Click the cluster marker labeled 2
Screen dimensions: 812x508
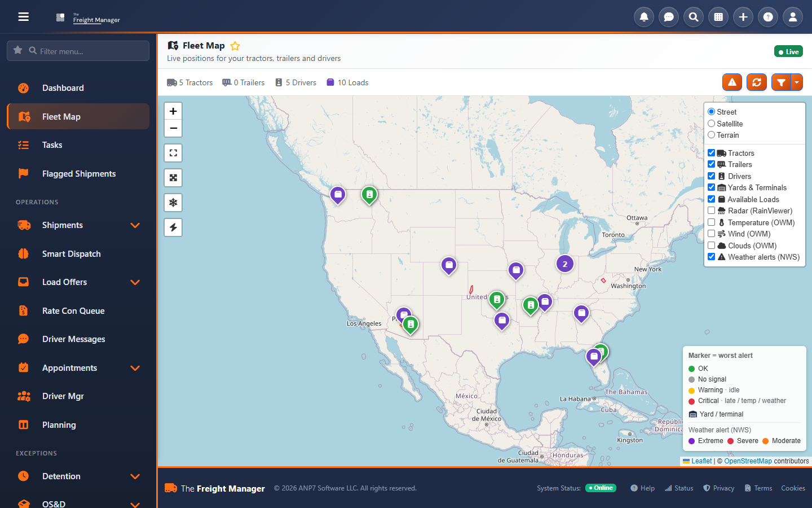pos(565,264)
